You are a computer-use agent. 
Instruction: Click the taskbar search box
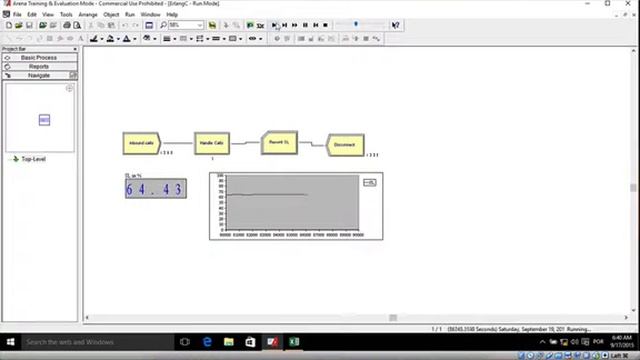pos(98,342)
